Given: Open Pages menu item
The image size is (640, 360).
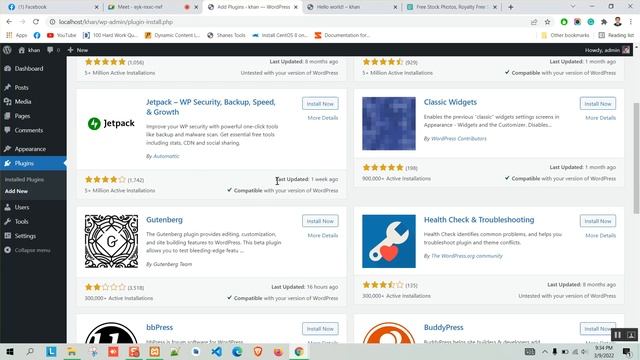Looking at the screenshot, I should 22,116.
